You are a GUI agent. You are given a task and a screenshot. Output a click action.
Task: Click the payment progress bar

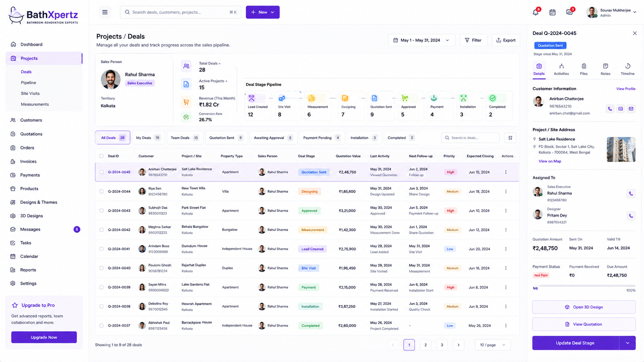[x=587, y=286]
